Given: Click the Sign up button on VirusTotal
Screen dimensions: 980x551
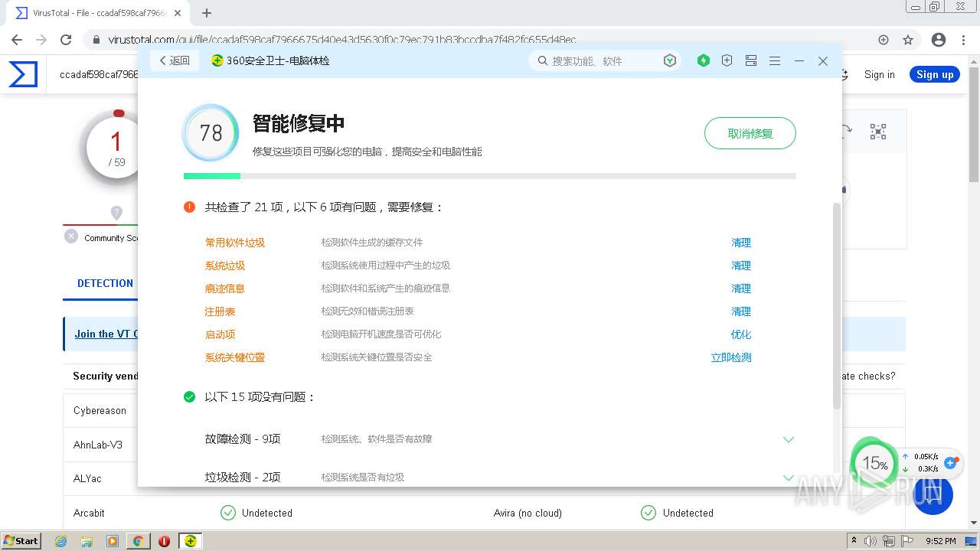Looking at the screenshot, I should coord(935,74).
